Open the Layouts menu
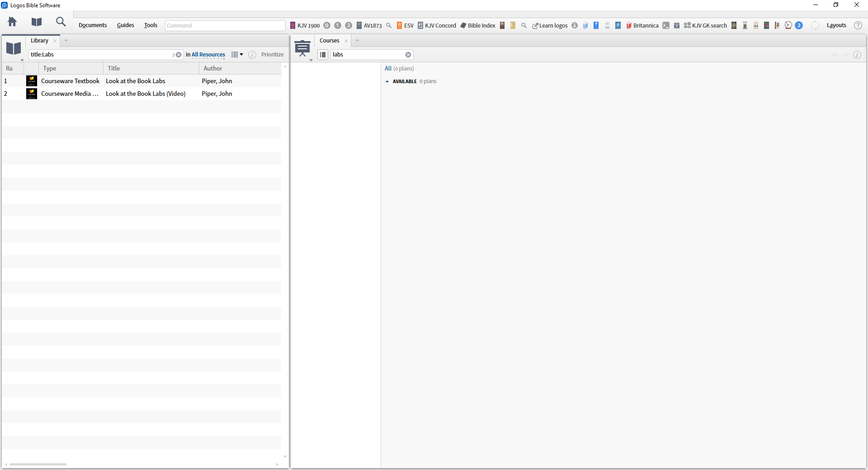This screenshot has height=470, width=868. click(836, 25)
